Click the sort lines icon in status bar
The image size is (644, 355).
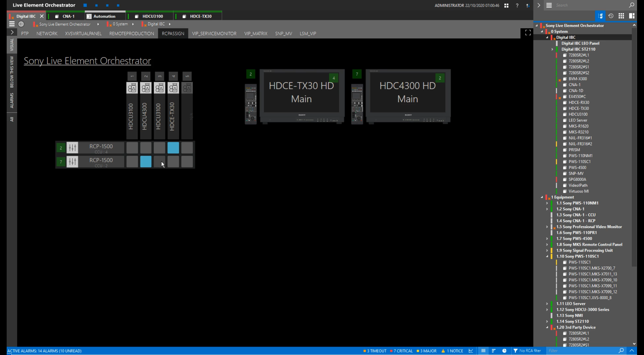[494, 351]
